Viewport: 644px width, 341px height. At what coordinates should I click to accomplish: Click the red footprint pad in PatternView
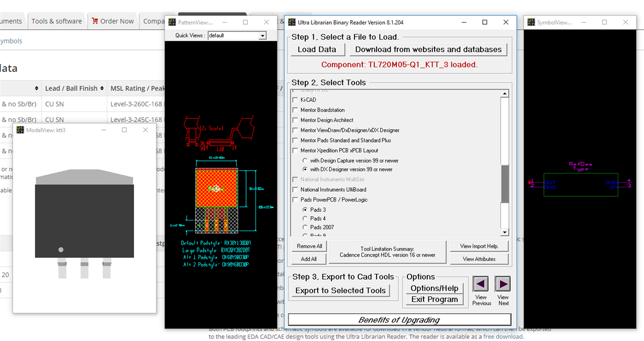pyautogui.click(x=215, y=187)
